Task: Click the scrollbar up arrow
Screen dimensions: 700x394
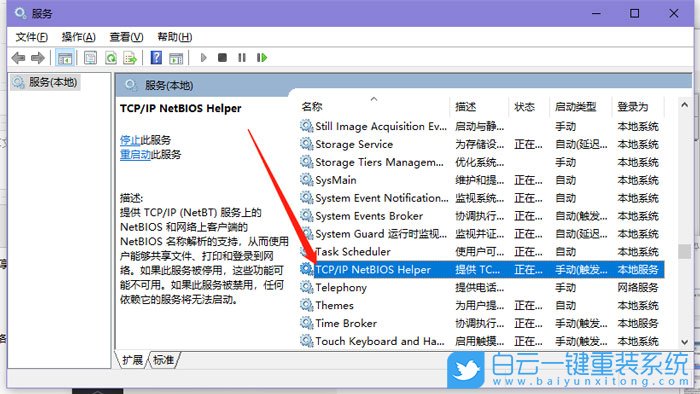Action: click(x=684, y=105)
